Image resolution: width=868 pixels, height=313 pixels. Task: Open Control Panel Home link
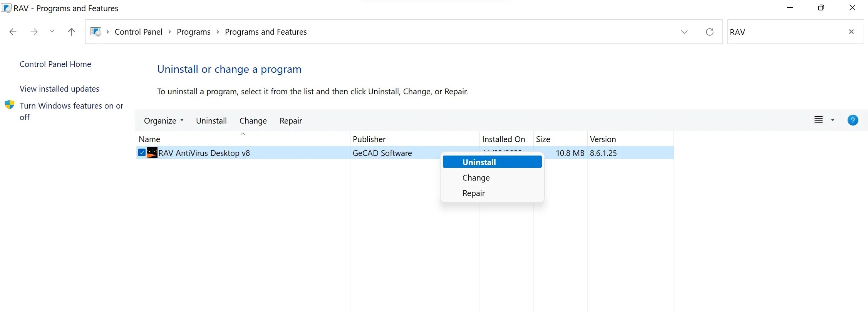[x=55, y=64]
